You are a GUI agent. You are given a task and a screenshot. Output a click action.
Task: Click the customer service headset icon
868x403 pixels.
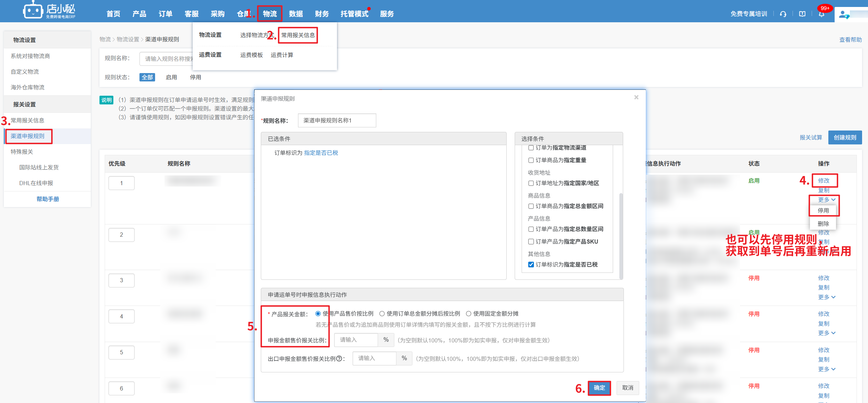click(783, 14)
